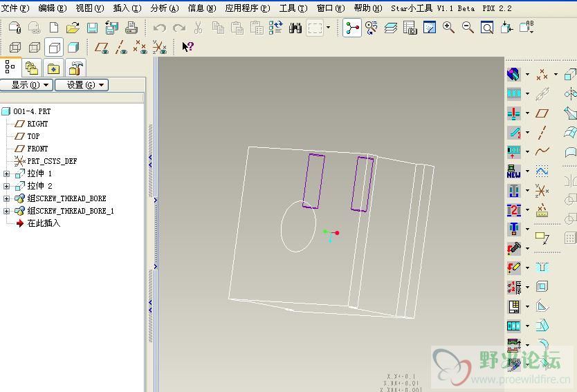Open the Star小工具 V1.1 Beta menu
Image resolution: width=577 pixels, height=392 pixels.
(432, 8)
